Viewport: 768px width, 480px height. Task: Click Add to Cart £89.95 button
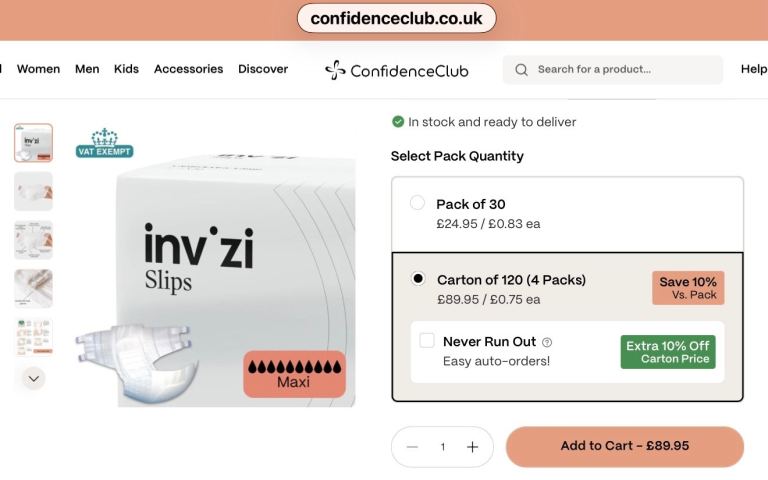(624, 446)
